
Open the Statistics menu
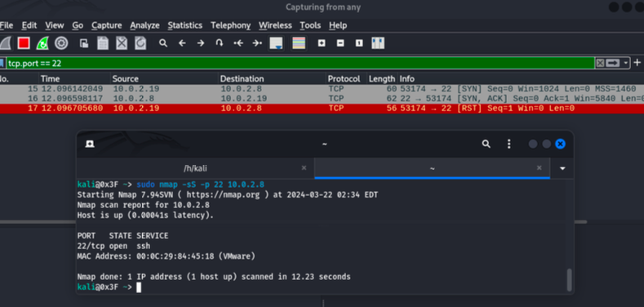tap(184, 25)
